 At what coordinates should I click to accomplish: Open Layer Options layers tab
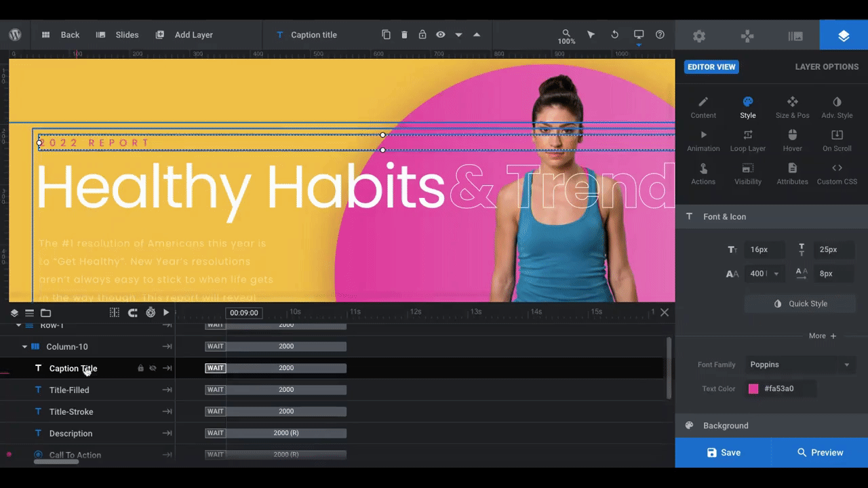844,35
